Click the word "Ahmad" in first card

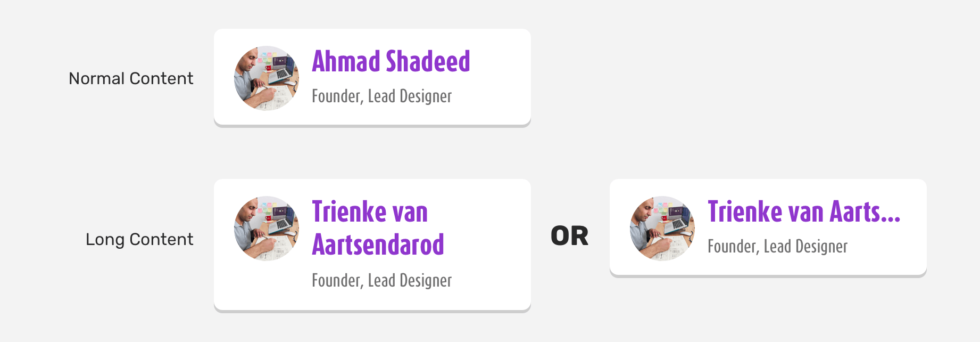point(346,61)
